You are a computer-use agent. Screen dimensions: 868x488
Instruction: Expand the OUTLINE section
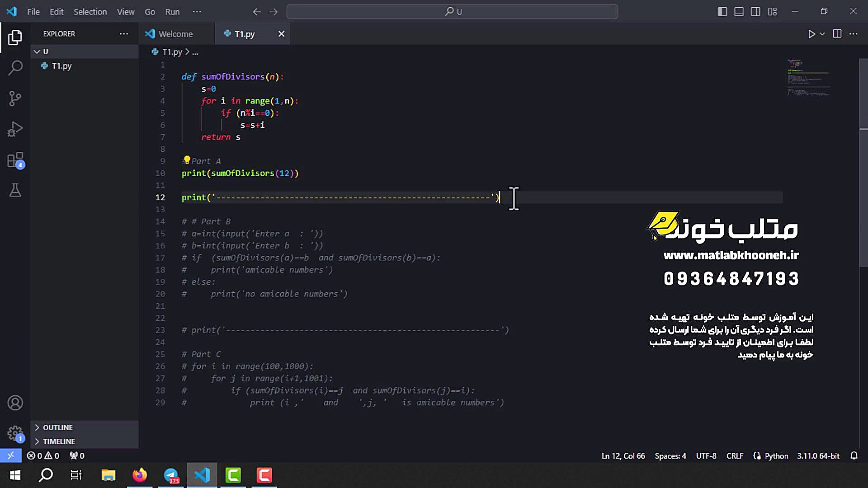(85, 427)
